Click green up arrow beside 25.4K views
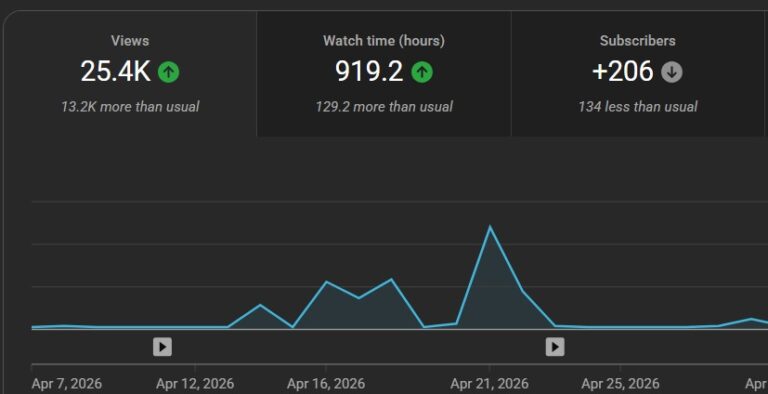768x394 pixels. (168, 73)
